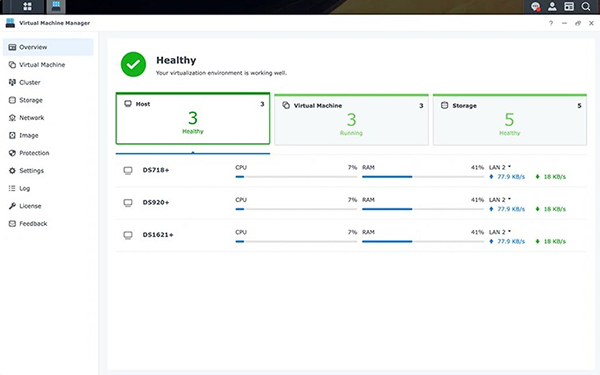
Task: Click the Host card monitor icon
Action: click(128, 104)
